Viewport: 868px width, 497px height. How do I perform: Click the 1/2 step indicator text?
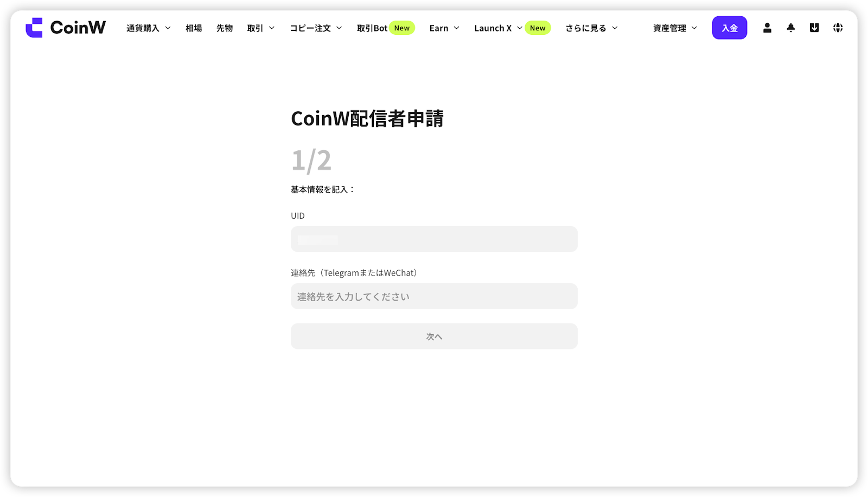tap(311, 160)
